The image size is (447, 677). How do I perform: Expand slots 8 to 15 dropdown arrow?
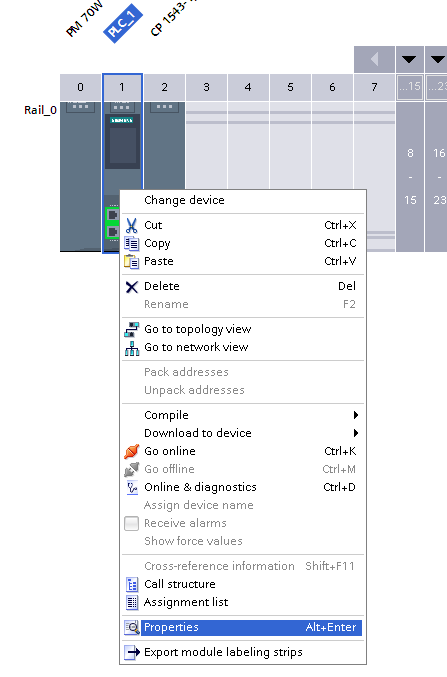click(409, 59)
